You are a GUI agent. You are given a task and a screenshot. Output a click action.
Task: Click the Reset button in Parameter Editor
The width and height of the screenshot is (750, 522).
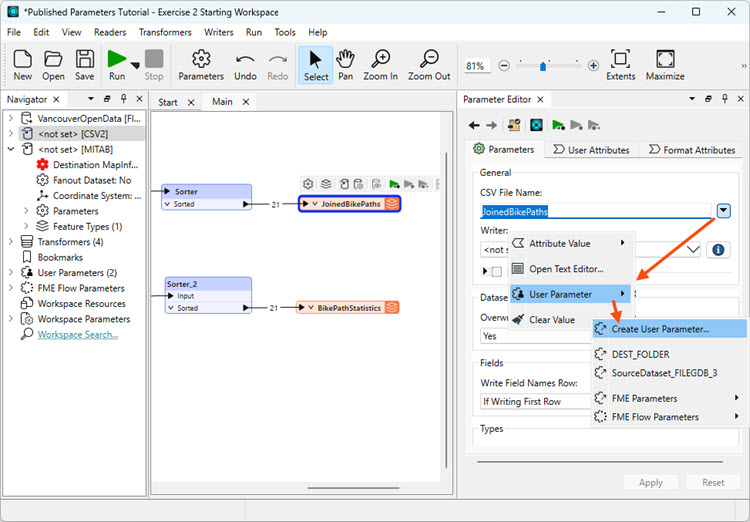click(x=713, y=482)
